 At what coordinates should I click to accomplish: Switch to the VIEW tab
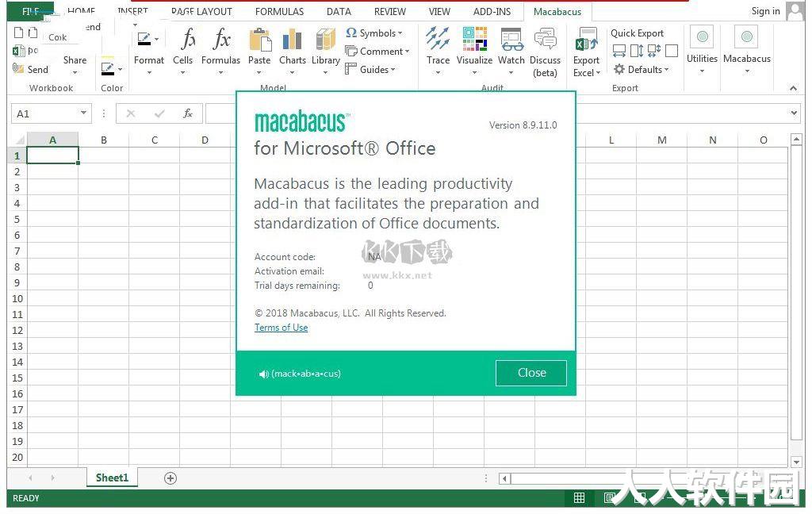click(x=439, y=11)
